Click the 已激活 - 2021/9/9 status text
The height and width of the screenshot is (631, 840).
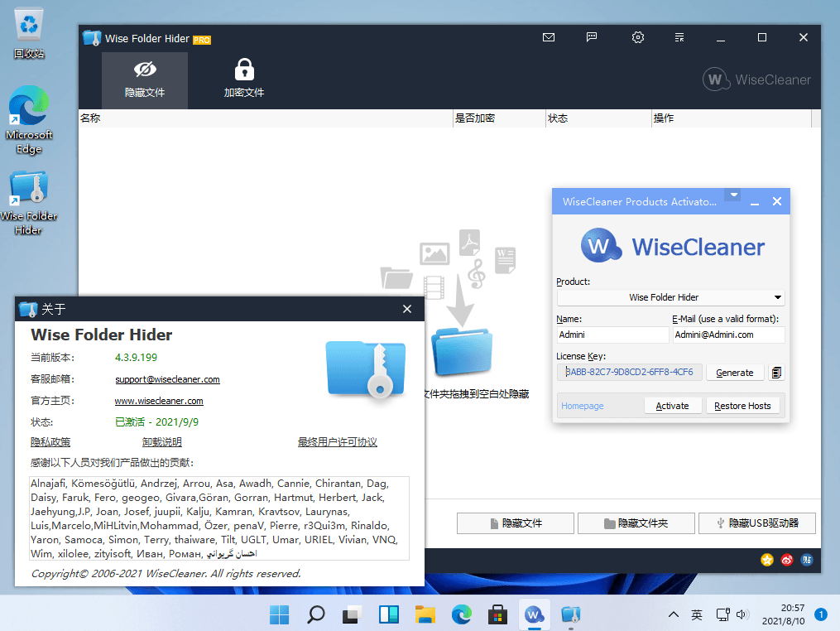click(x=156, y=422)
